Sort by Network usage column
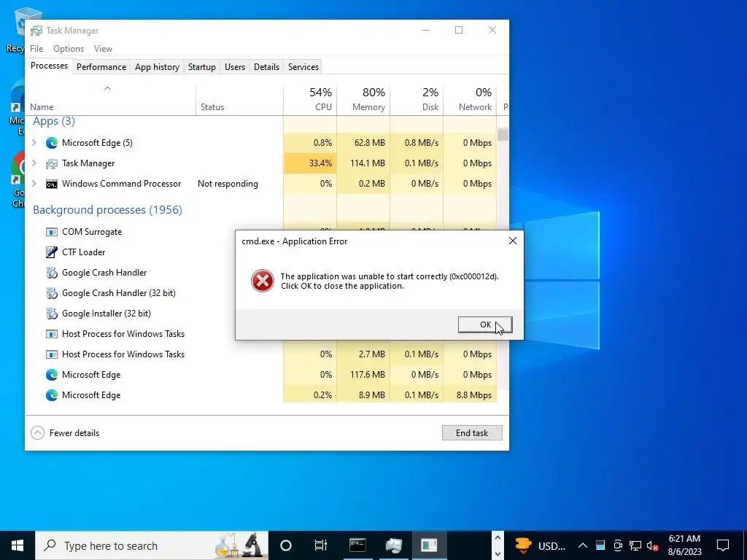This screenshot has width=747, height=560. (471, 99)
